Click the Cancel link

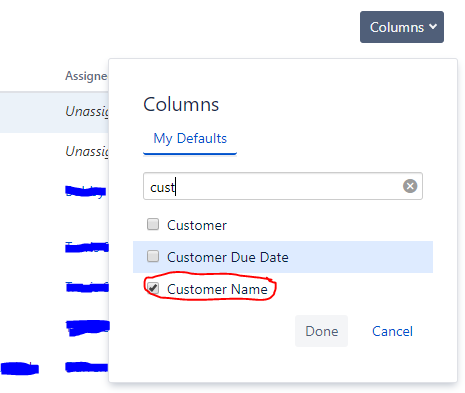[x=392, y=331]
